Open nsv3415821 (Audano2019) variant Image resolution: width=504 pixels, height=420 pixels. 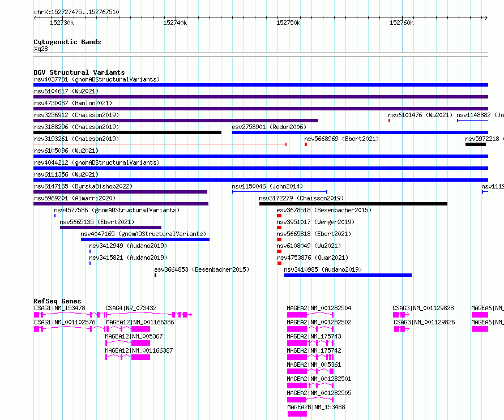coord(128,258)
